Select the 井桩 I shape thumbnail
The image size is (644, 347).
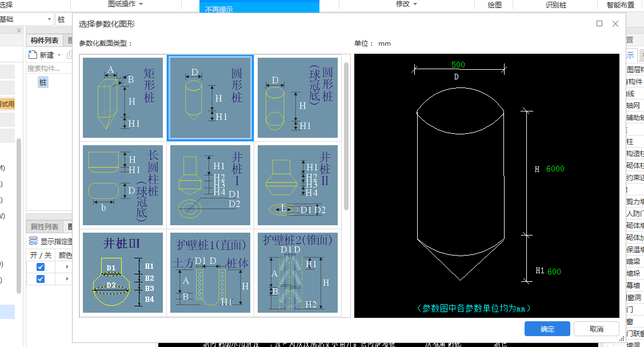click(210, 185)
